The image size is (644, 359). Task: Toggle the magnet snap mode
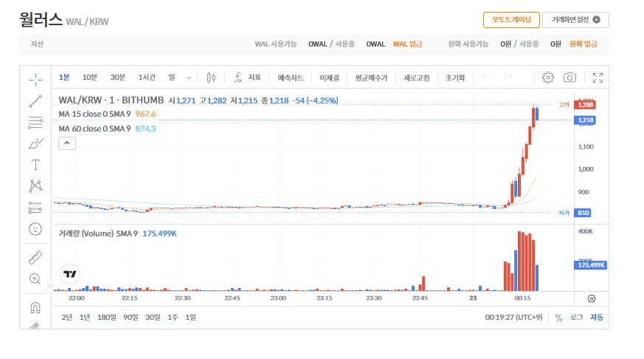pos(35,307)
